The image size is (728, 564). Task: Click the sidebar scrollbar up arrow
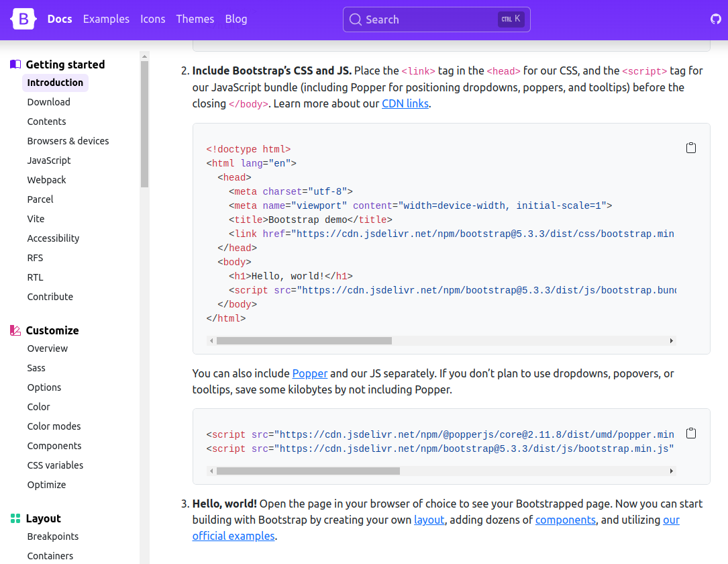144,56
